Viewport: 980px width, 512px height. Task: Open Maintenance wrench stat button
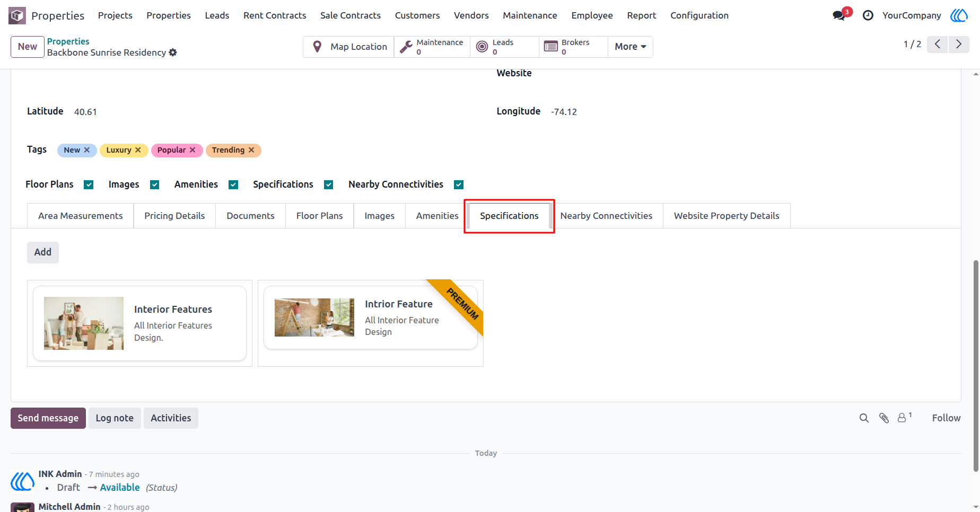click(432, 47)
